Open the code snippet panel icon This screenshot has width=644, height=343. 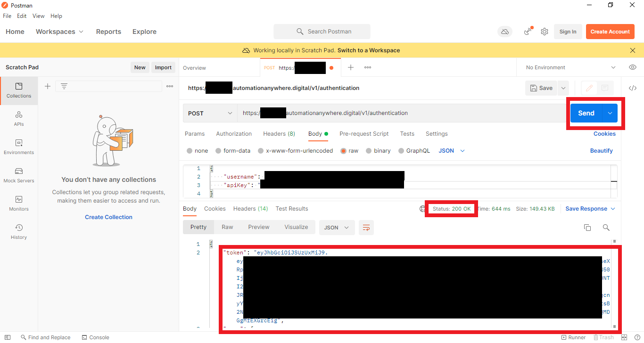(633, 88)
